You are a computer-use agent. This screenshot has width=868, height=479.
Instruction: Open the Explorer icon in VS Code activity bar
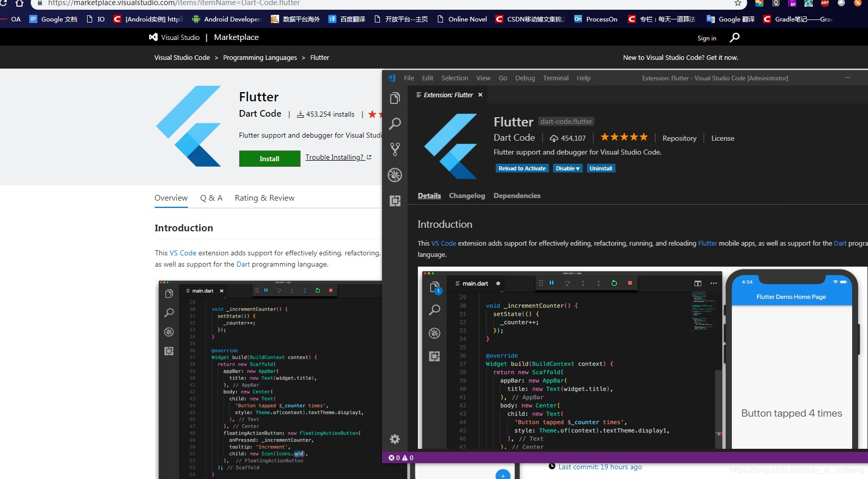click(395, 98)
